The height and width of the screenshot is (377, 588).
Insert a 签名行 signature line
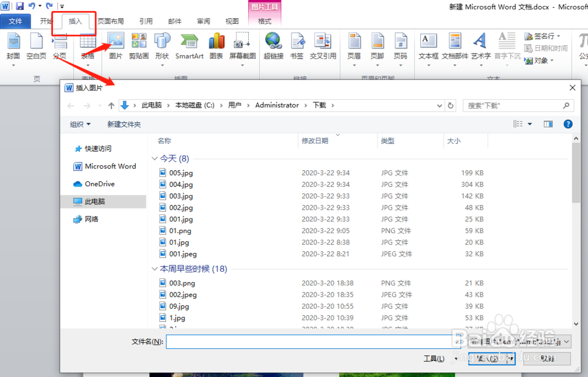coord(542,36)
